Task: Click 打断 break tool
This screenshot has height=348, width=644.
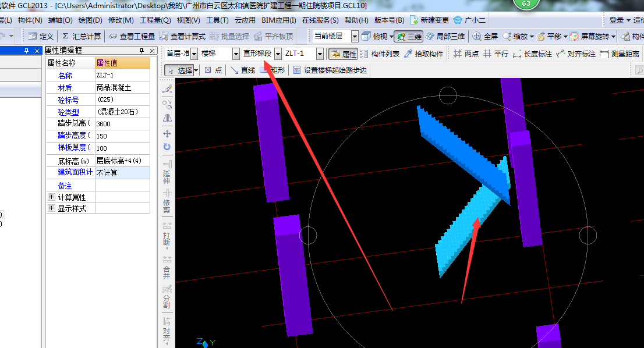Action: tap(167, 234)
